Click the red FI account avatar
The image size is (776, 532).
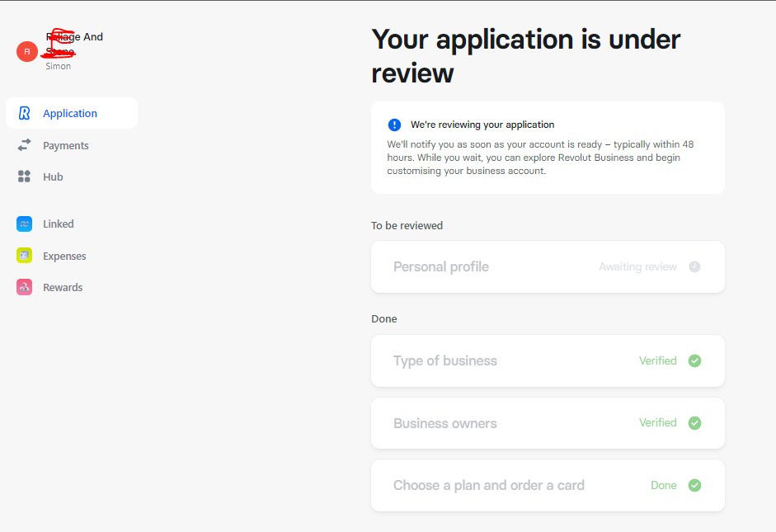click(x=27, y=51)
